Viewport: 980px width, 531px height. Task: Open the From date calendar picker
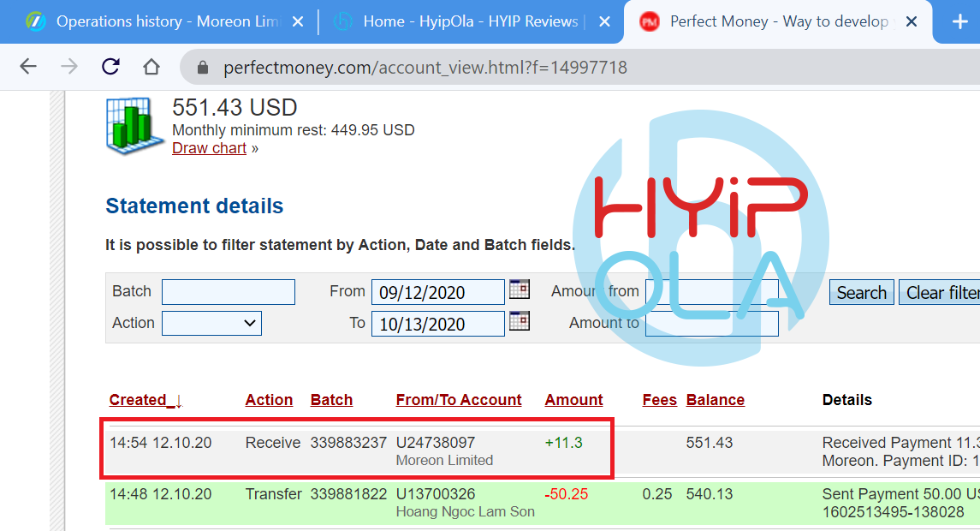[520, 289]
